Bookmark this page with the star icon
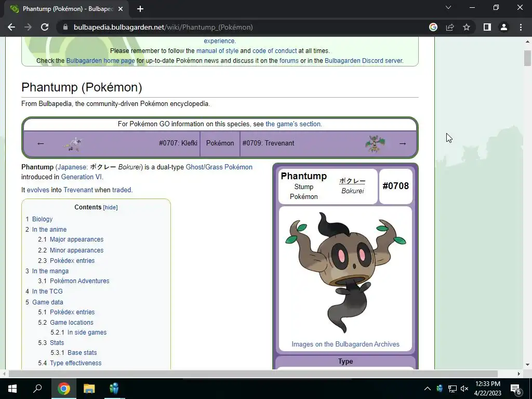Viewport: 532px width, 399px height. pyautogui.click(x=467, y=27)
